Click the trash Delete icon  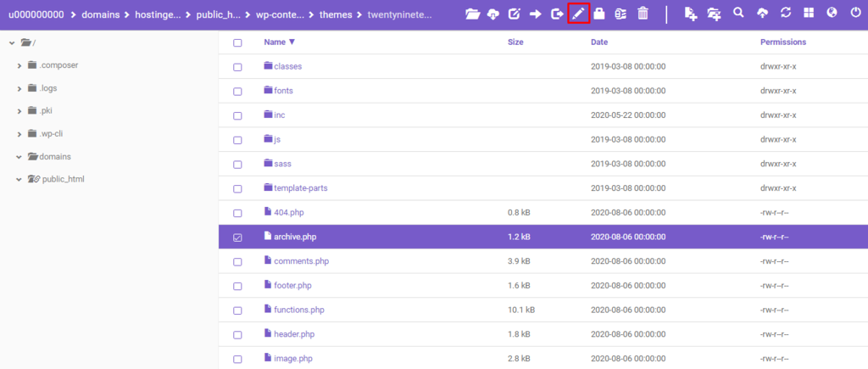click(643, 14)
